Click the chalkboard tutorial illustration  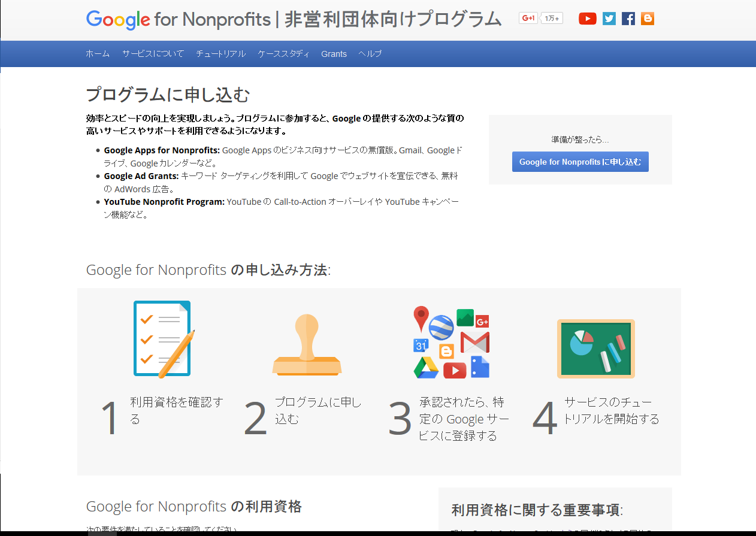click(x=596, y=349)
